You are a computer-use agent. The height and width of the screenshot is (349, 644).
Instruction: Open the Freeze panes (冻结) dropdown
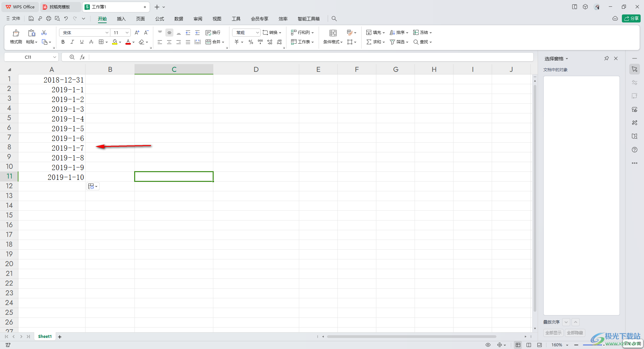click(x=422, y=33)
